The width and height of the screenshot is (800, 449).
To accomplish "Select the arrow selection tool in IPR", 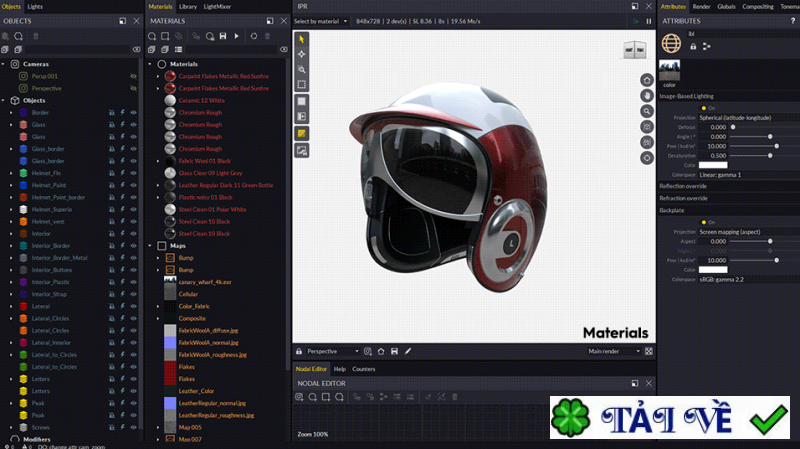I will [302, 39].
